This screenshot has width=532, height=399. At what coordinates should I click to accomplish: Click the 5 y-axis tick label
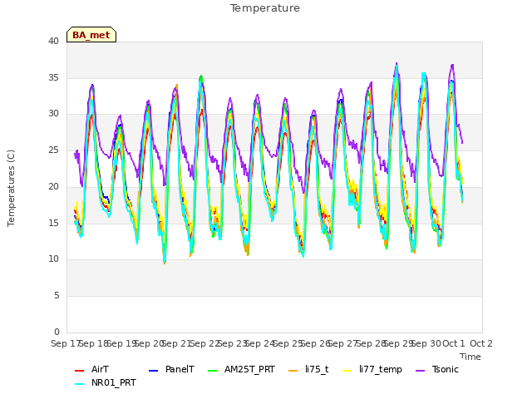57,296
